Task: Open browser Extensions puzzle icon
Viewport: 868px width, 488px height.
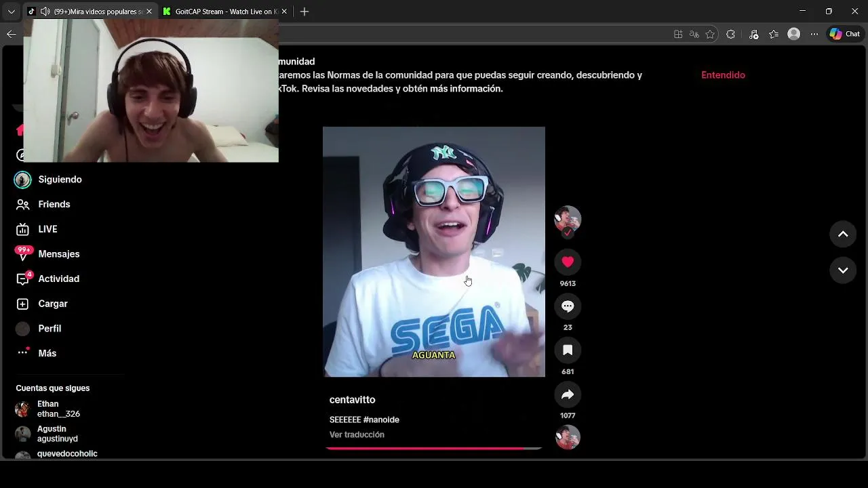Action: tap(730, 34)
